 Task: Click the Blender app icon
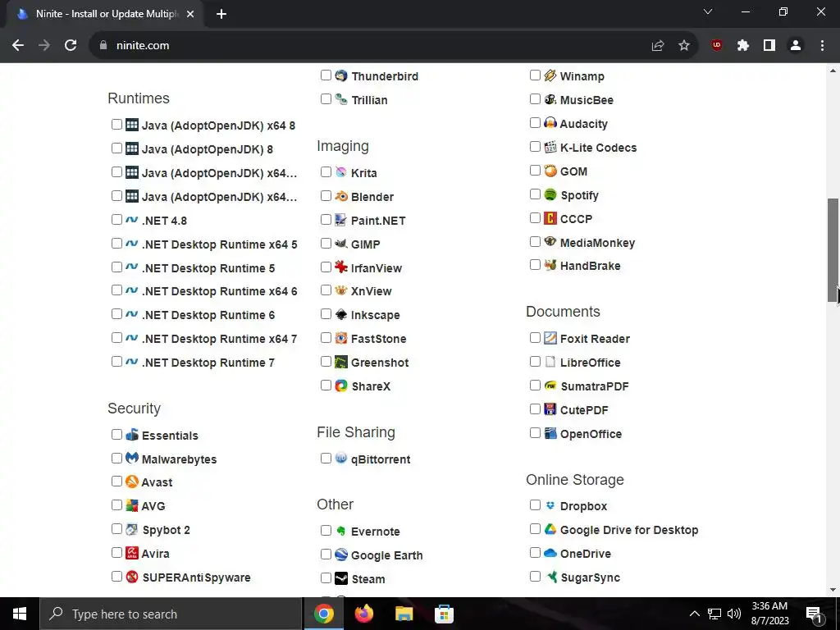pos(341,196)
